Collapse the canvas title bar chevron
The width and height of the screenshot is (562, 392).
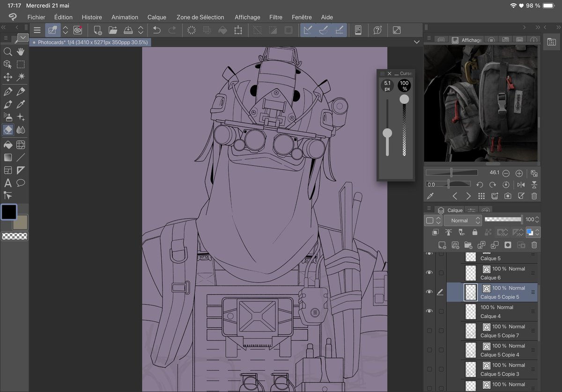pos(416,42)
